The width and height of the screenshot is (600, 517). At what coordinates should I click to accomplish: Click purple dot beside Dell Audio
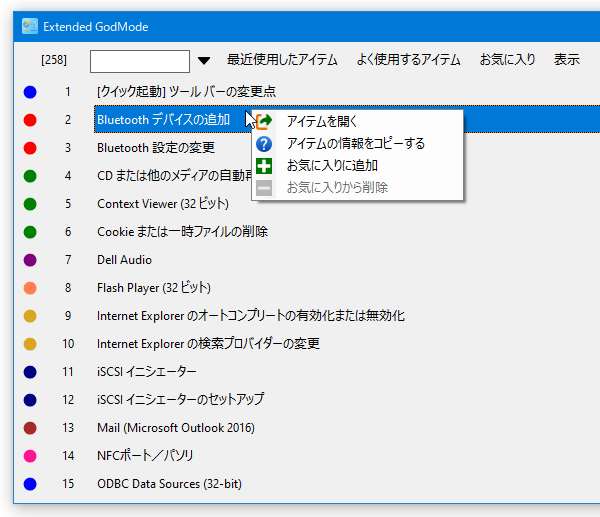(x=30, y=260)
